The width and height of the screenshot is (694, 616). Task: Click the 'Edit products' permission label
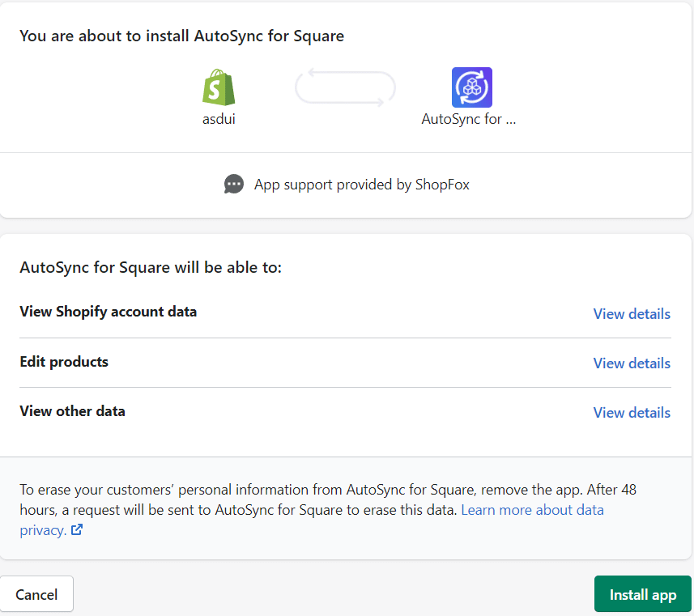coord(64,362)
